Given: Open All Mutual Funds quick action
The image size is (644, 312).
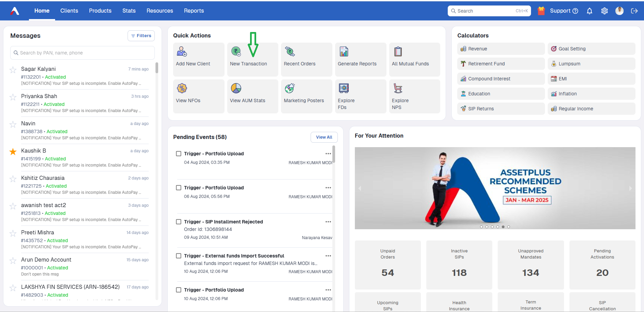Looking at the screenshot, I should (x=414, y=60).
